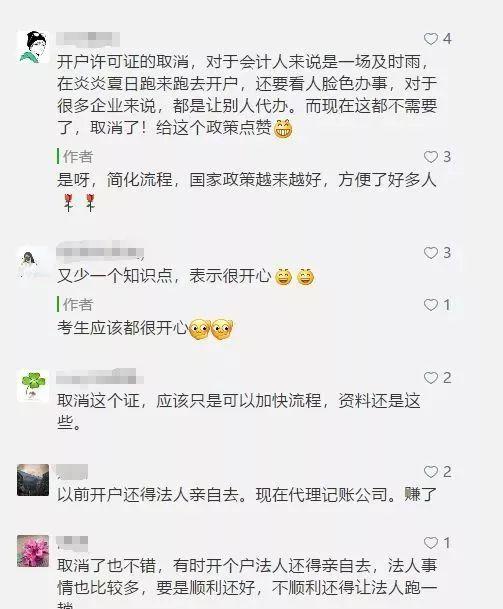Open the mountain landscape avatar
The width and height of the screenshot is (503, 609).
point(33,480)
